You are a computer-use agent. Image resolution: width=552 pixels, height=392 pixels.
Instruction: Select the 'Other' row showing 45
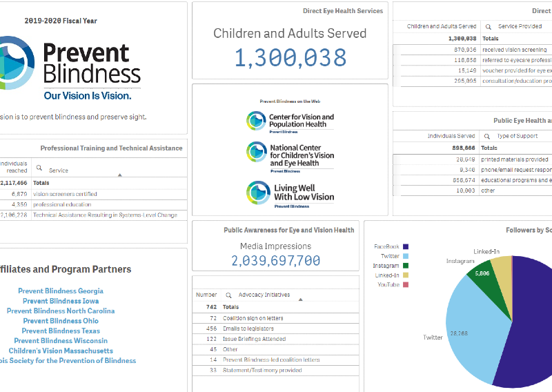coord(275,349)
